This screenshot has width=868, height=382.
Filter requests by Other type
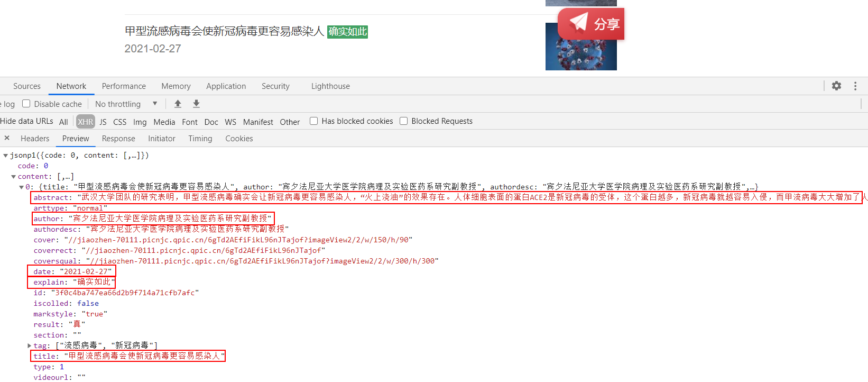point(290,122)
